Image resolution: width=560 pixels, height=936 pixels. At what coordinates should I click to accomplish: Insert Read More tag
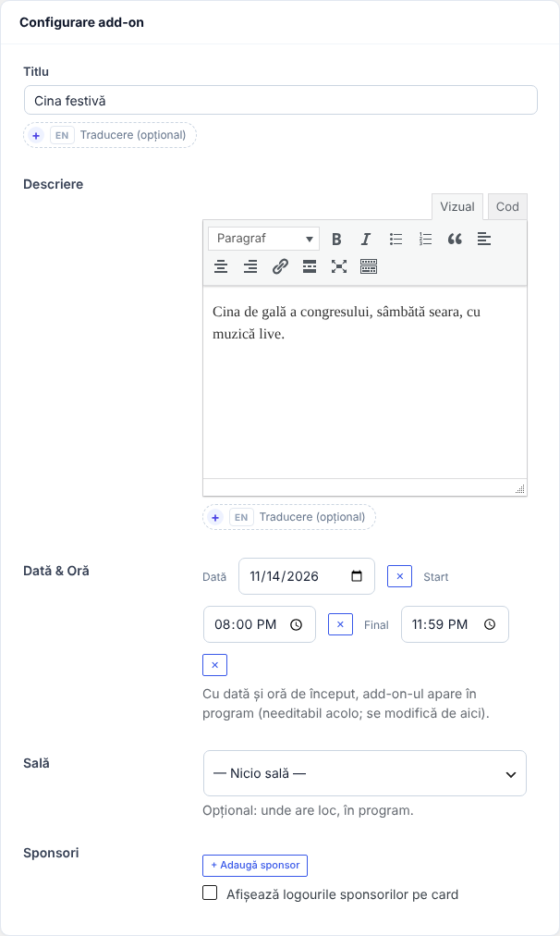pos(310,266)
